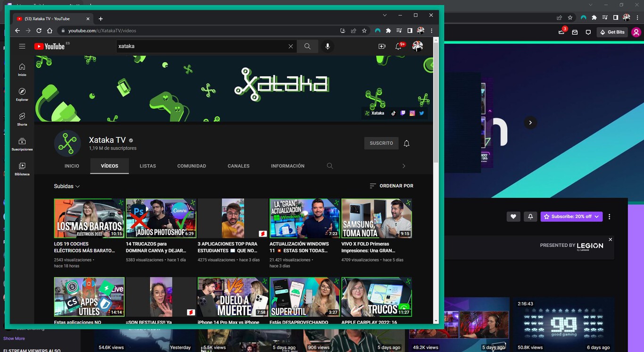
Task: Reload the YouTube page
Action: coord(39,31)
